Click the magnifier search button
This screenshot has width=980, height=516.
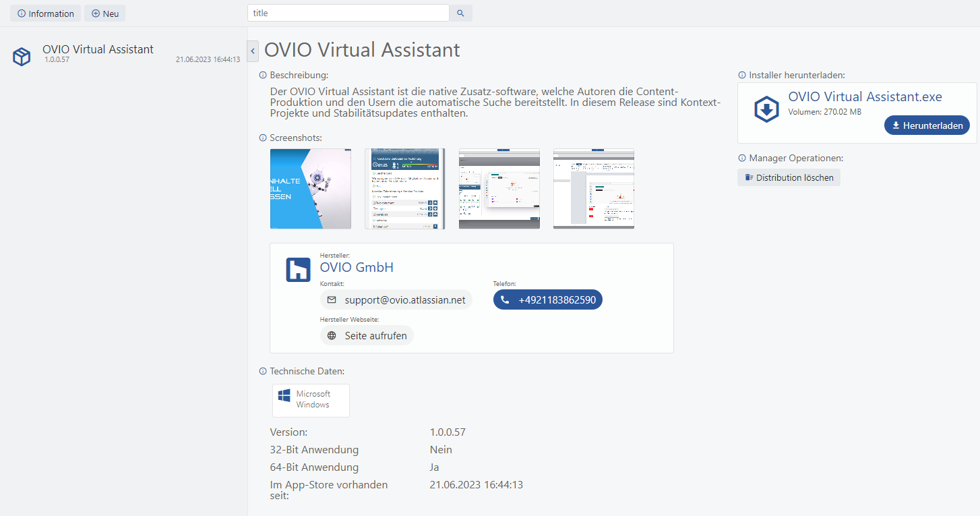tap(460, 13)
